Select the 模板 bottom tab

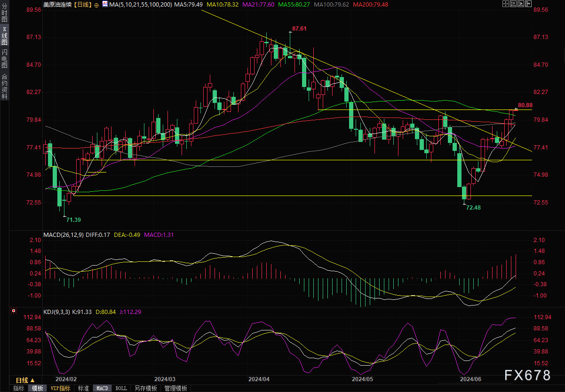[37, 388]
